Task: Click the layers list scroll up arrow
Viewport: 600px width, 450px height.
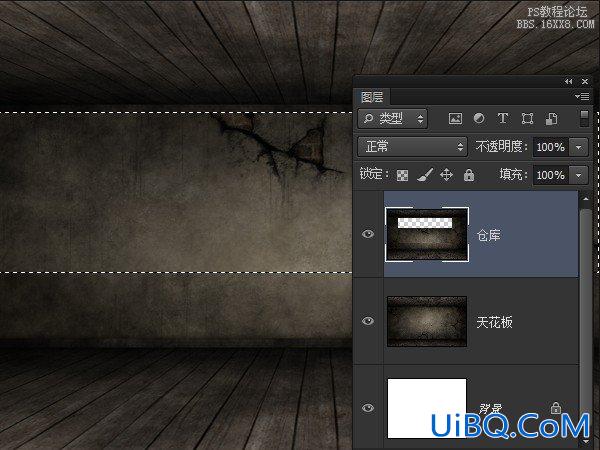Action: pos(585,199)
